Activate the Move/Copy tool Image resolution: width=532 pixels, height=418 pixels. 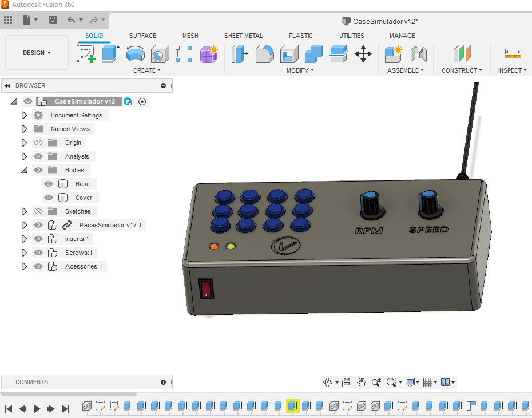(363, 54)
